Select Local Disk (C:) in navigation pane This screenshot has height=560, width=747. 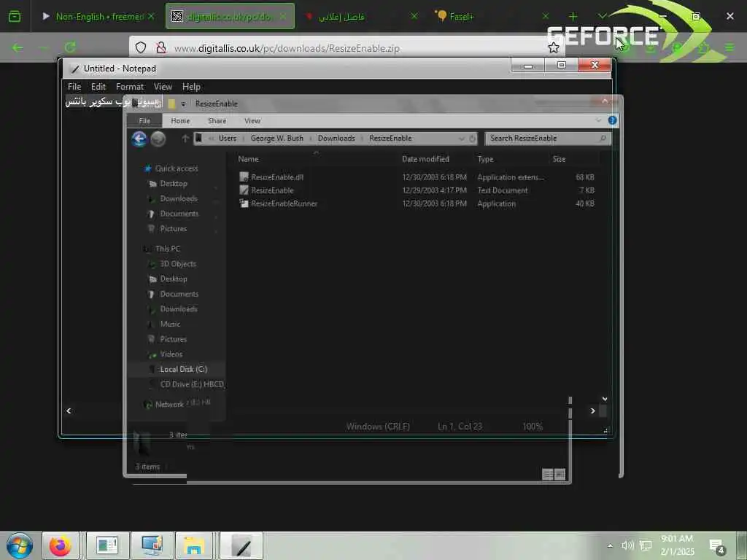pyautogui.click(x=183, y=370)
